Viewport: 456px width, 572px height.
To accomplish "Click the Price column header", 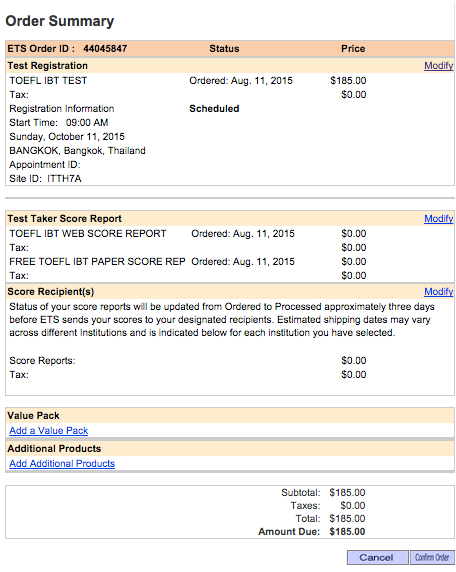I will point(353,49).
